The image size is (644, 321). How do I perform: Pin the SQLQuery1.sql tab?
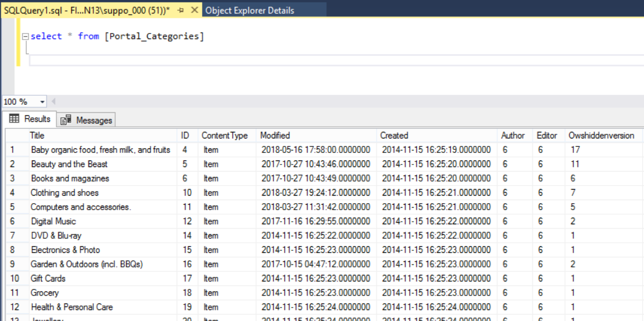pos(181,11)
